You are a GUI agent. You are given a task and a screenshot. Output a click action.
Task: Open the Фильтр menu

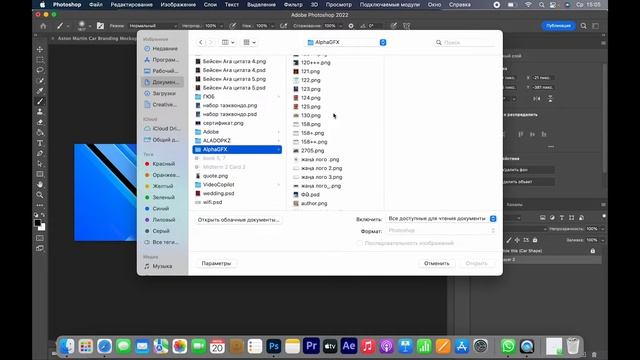(293, 5)
